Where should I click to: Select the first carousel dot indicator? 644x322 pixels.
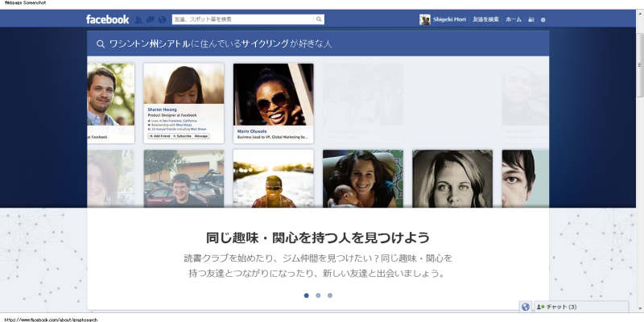307,295
